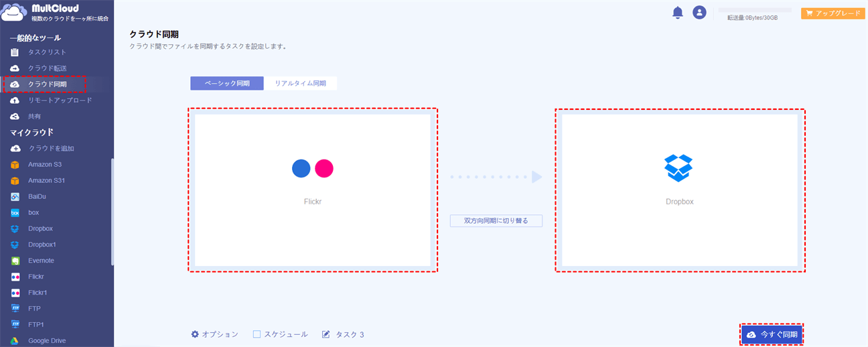Click the BaiDu cloud icon in sidebar

(x=15, y=197)
